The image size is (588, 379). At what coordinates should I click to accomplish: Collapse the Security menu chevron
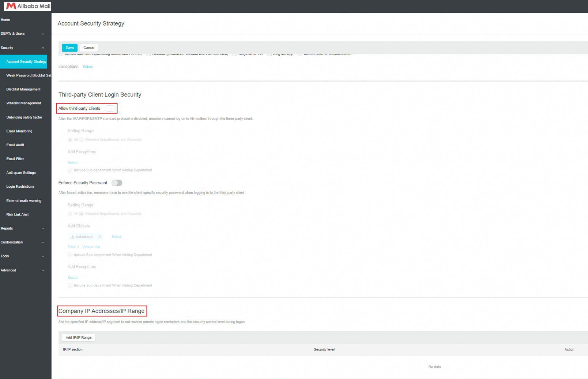(x=43, y=48)
